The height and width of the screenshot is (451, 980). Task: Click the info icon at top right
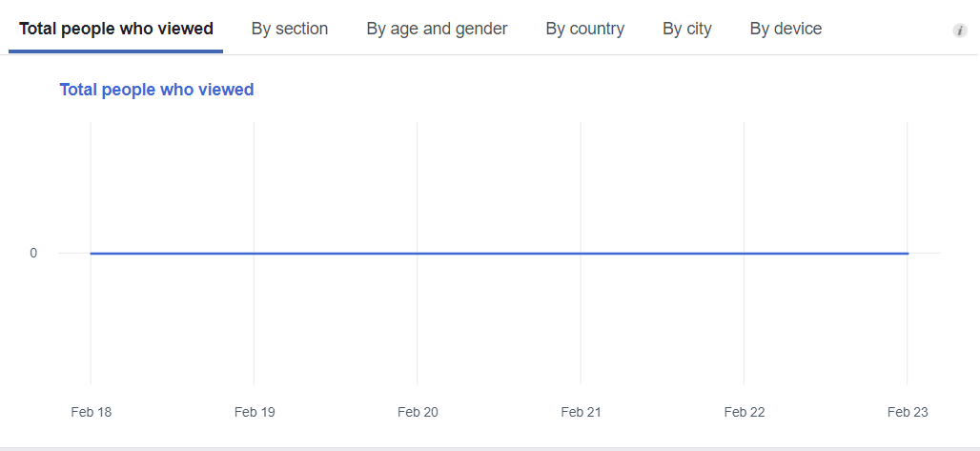960,31
